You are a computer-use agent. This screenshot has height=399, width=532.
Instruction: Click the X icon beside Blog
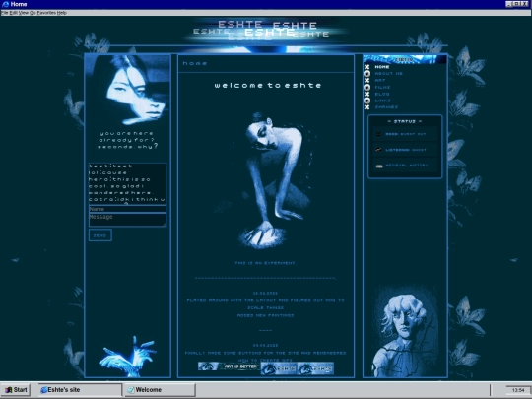pyautogui.click(x=366, y=94)
